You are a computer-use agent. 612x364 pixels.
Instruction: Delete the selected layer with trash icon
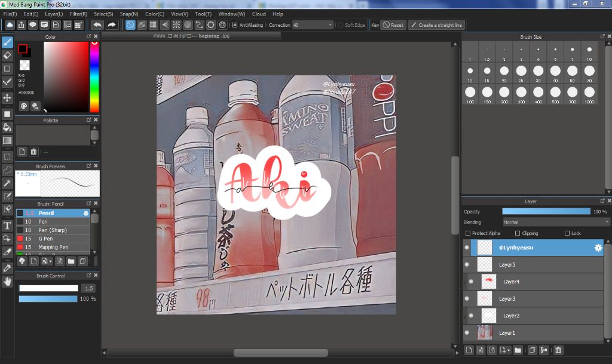[558, 350]
